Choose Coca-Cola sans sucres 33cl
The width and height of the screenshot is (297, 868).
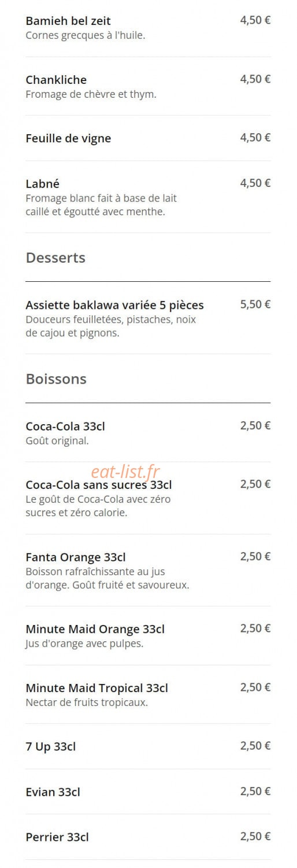pyautogui.click(x=148, y=498)
